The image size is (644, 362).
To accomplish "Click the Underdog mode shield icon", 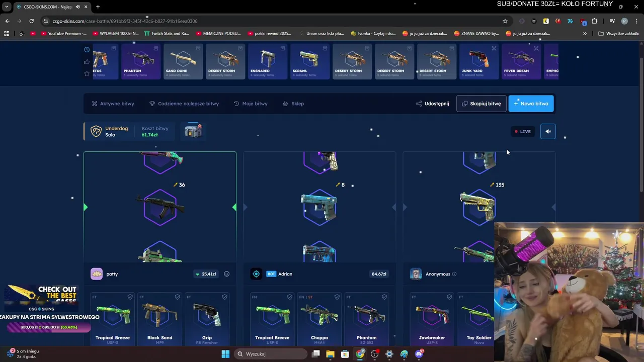I will (96, 131).
